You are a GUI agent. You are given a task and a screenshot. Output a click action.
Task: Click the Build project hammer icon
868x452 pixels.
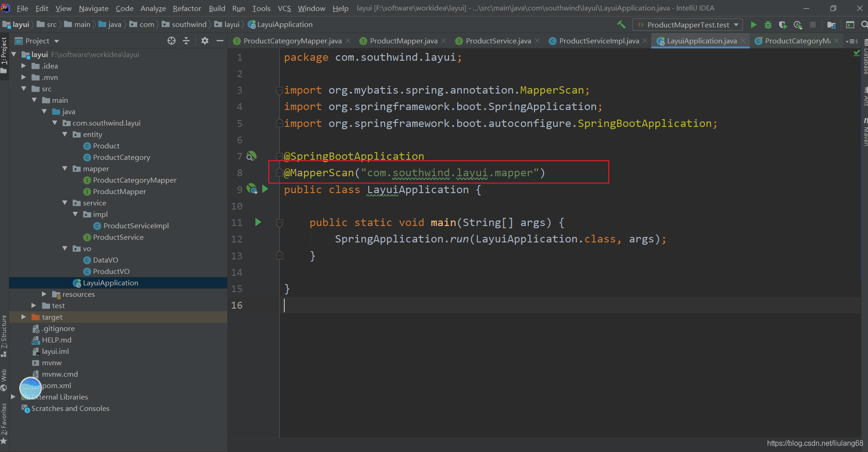[621, 25]
